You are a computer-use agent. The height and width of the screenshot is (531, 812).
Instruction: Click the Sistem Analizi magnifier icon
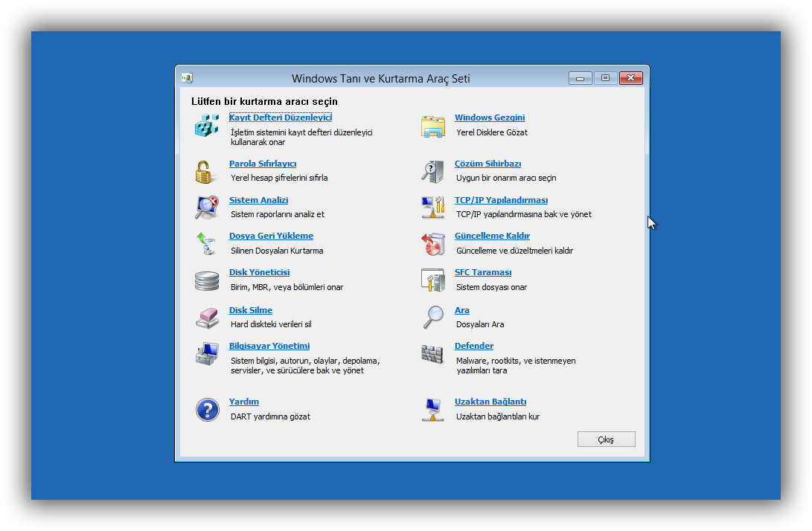pos(206,207)
